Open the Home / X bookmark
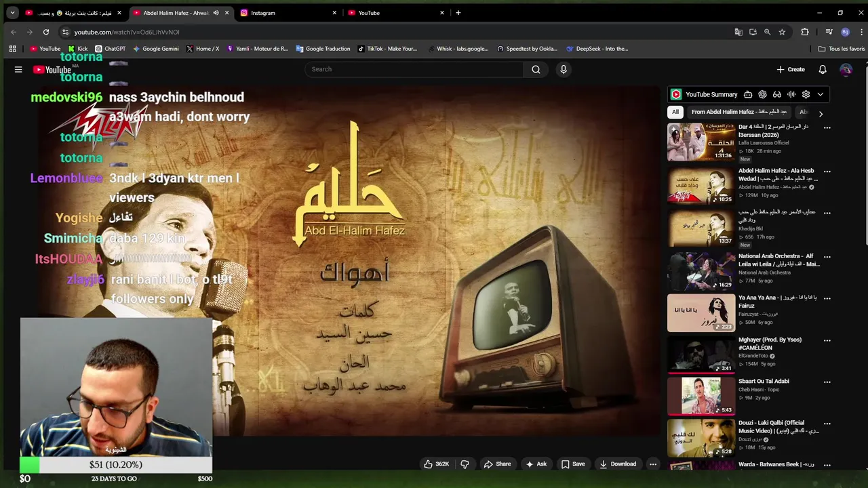 tap(203, 49)
